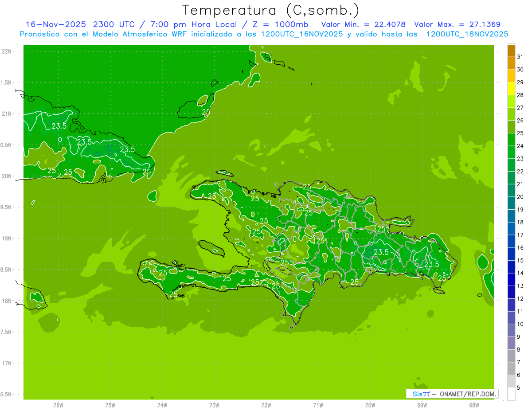532x411 pixels.
Task: Click the '69W' longitude axis label
Action: [x=422, y=405]
